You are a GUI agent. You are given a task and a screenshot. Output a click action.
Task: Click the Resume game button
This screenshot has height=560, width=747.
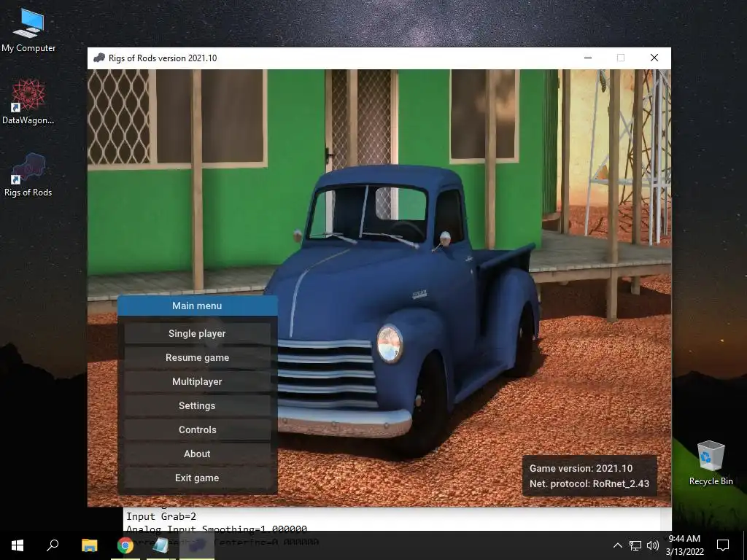(x=197, y=357)
